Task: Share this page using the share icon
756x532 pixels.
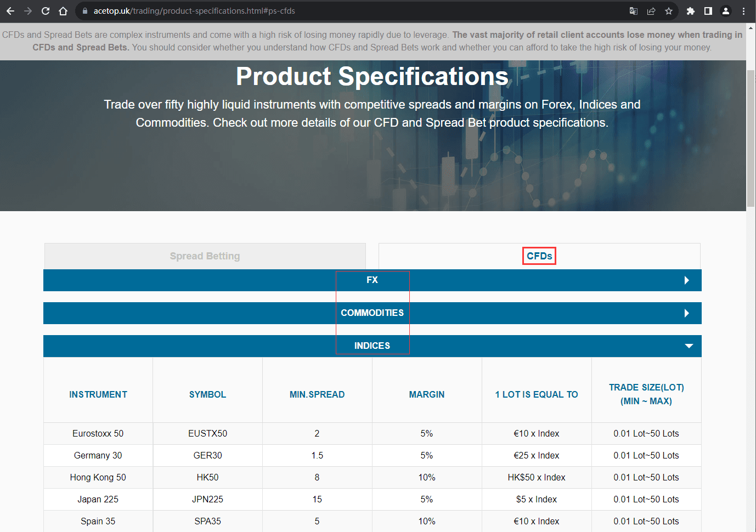Action: pos(651,11)
